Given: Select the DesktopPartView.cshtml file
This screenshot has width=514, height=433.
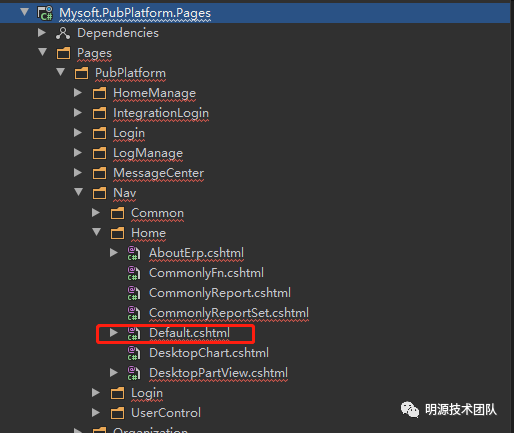Looking at the screenshot, I should pyautogui.click(x=218, y=373).
